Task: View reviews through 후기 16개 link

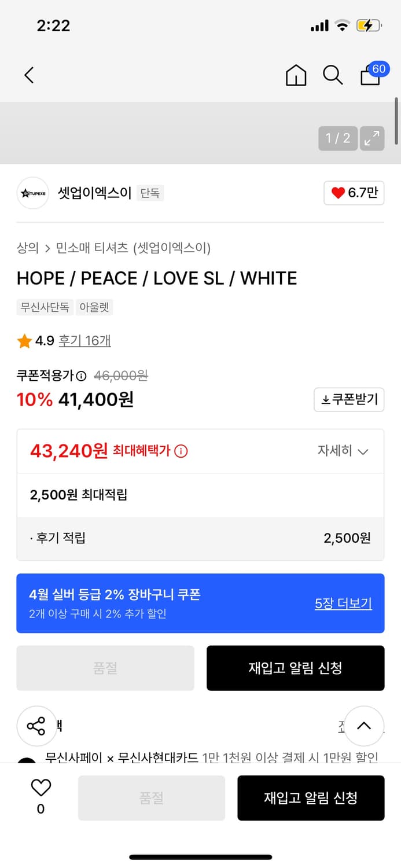Action: coord(84,341)
